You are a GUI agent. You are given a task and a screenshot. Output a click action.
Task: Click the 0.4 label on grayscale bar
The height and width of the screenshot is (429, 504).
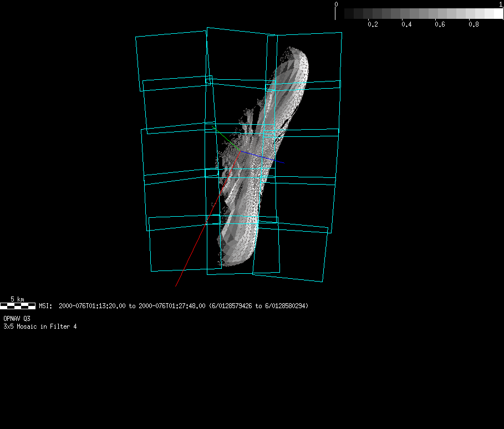pyautogui.click(x=406, y=24)
